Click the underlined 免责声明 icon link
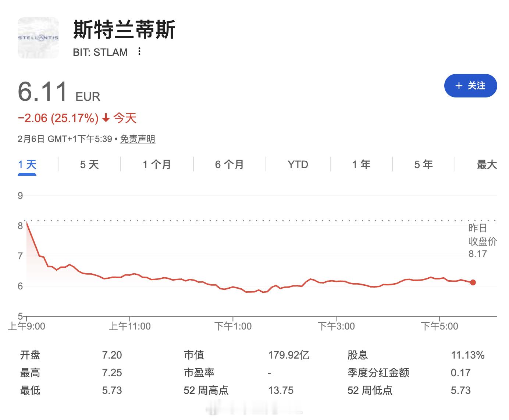The width and height of the screenshot is (509, 420). 138,140
